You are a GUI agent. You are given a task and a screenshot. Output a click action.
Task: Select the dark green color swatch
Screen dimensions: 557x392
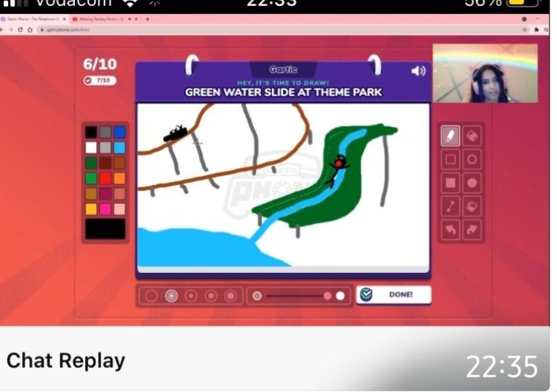pyautogui.click(x=91, y=163)
